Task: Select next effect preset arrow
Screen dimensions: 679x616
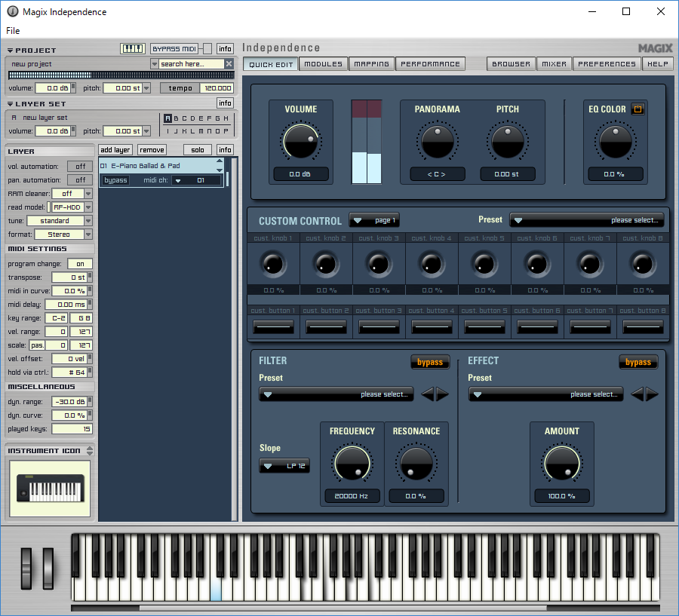Action: tap(652, 394)
